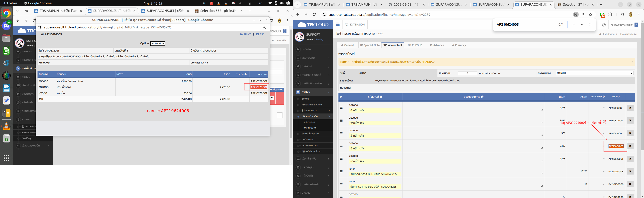Click the help question mark icon
Screen dimensions: 644x198
(x=604, y=25)
